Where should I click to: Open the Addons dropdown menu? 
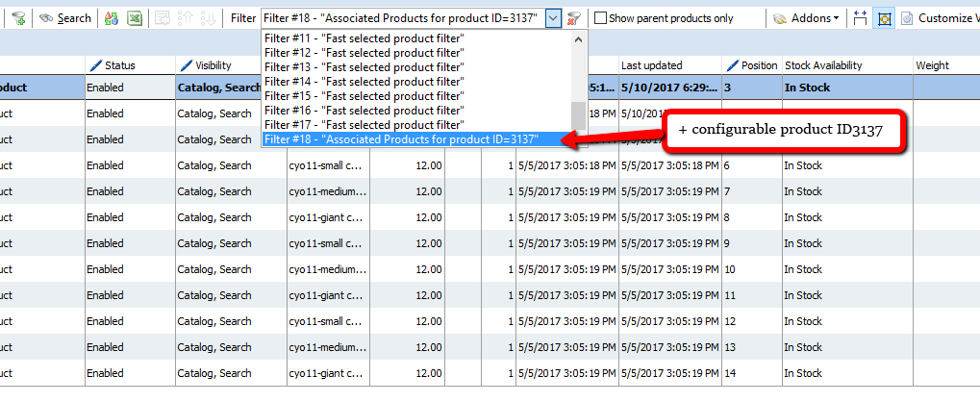(x=807, y=18)
